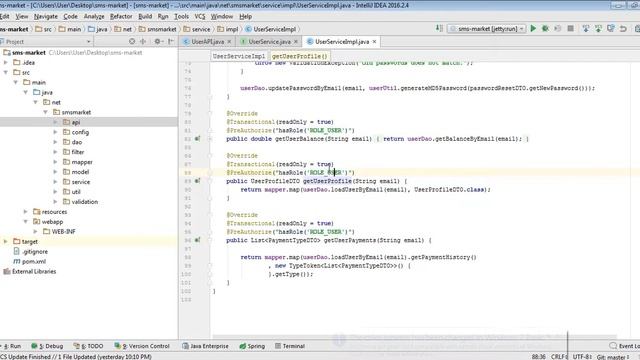Click the grey Stop square icon

[x=571, y=29]
